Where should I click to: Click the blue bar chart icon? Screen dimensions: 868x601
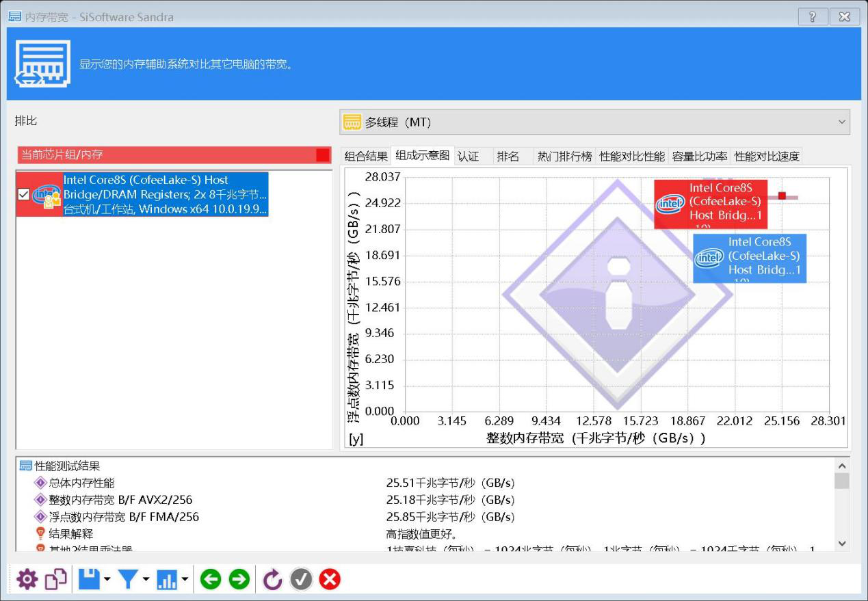(x=167, y=580)
